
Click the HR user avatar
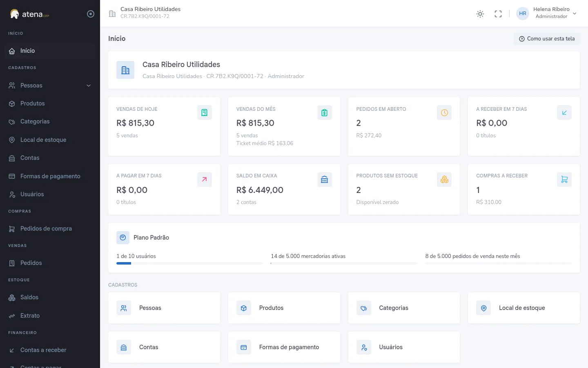pos(523,13)
